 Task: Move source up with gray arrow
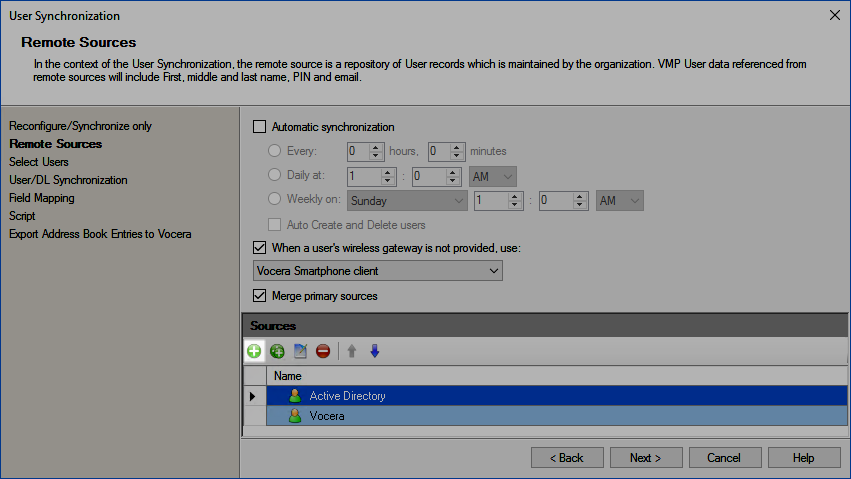[352, 351]
